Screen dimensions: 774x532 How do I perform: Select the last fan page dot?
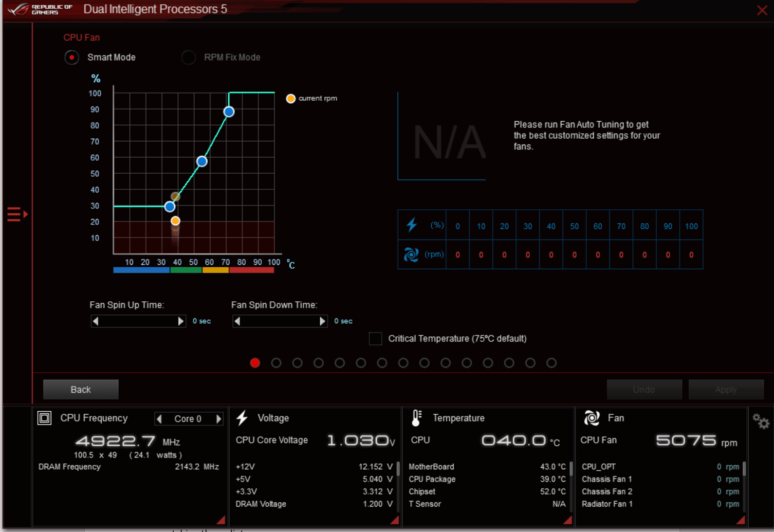coord(552,363)
